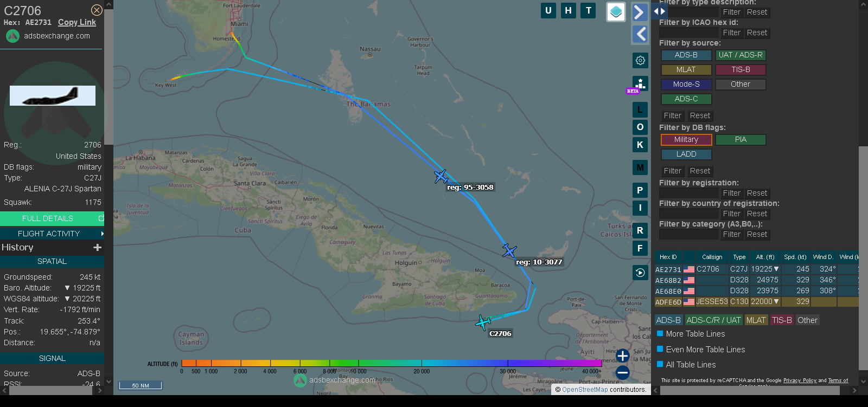
Task: Toggle the Military DB flag filter
Action: (x=686, y=140)
